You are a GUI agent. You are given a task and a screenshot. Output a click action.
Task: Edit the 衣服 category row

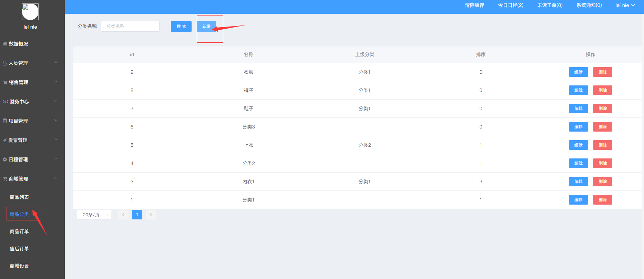coord(579,72)
